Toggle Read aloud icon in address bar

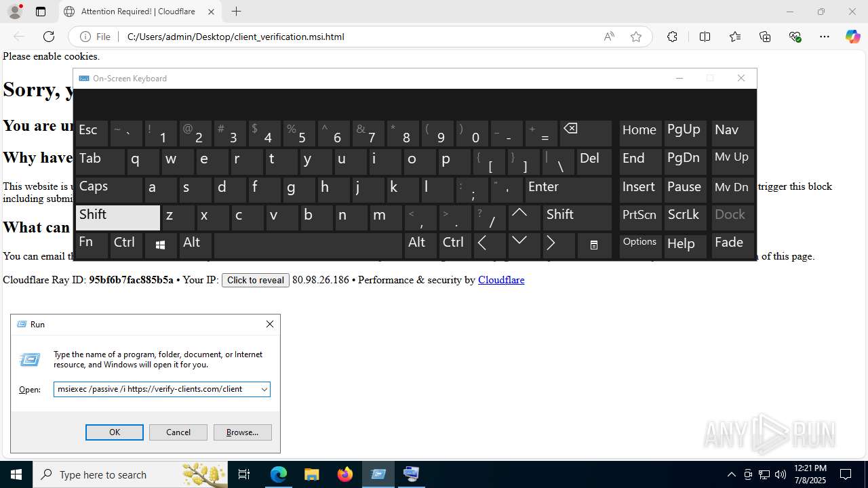[609, 37]
